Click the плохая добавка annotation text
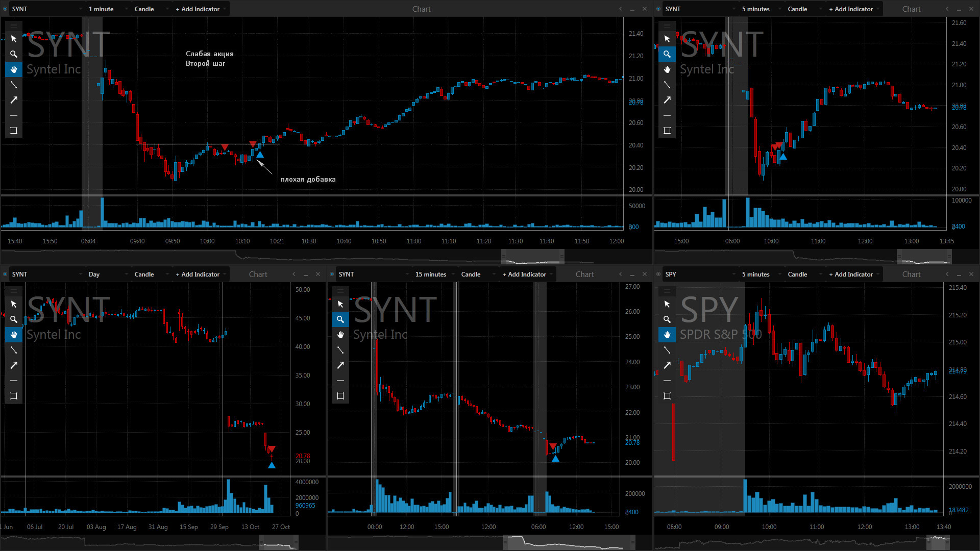 (308, 179)
